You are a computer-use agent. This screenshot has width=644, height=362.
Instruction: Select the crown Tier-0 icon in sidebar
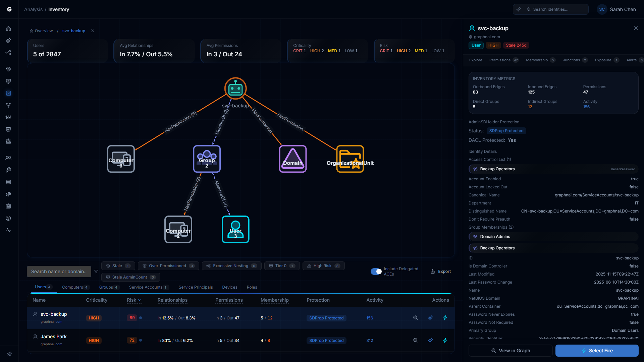8,117
